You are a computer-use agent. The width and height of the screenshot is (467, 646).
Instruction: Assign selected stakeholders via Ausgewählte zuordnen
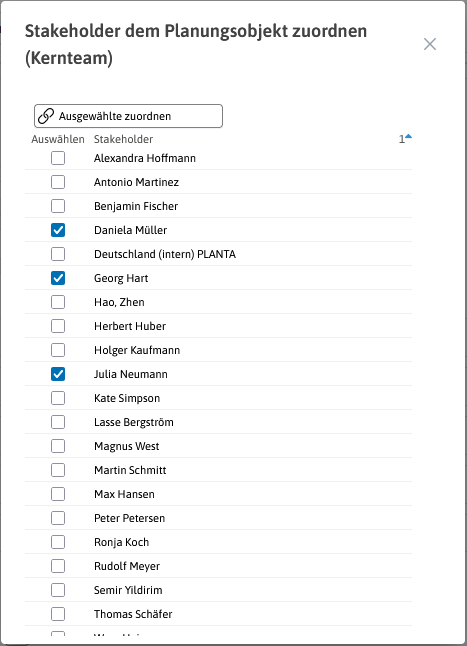click(128, 116)
